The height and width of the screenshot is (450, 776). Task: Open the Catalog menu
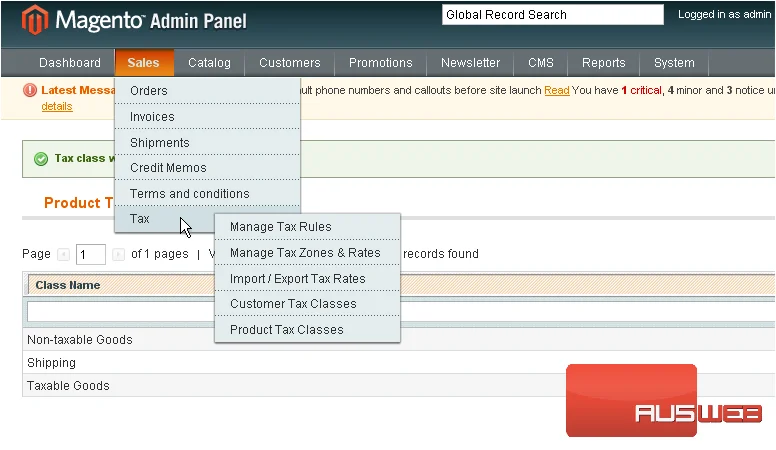209,63
